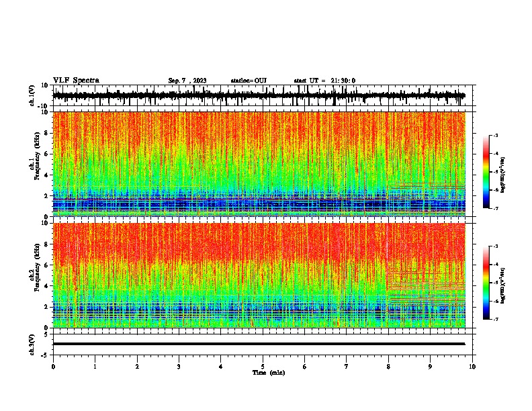Click time axis tick label "2"
The width and height of the screenshot is (532, 411).
(x=137, y=367)
